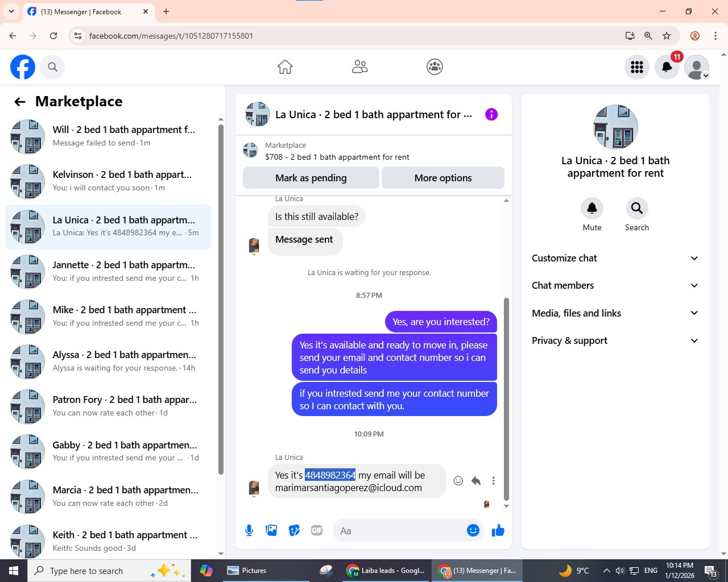Open the Jannette conversation
Image resolution: width=728 pixels, height=582 pixels.
point(109,272)
